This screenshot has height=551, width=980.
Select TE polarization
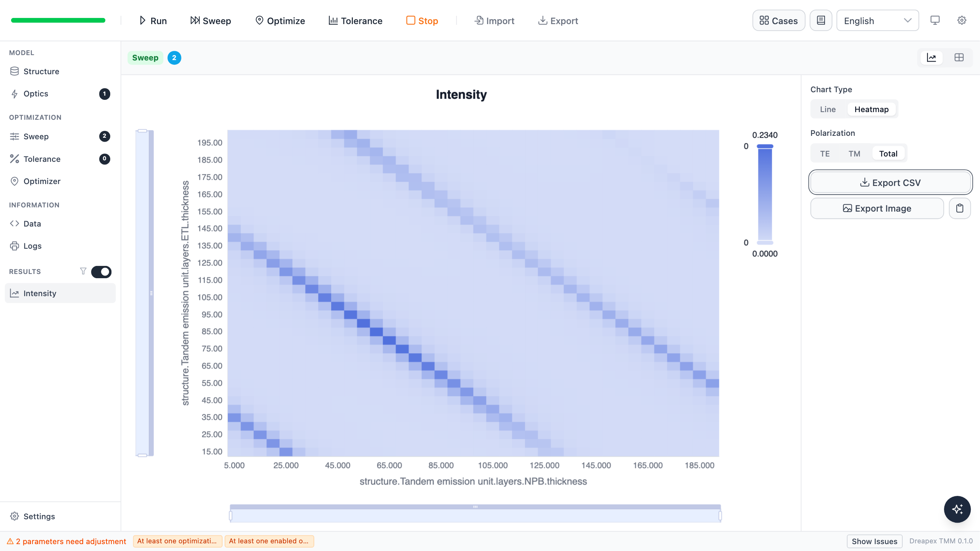825,154
